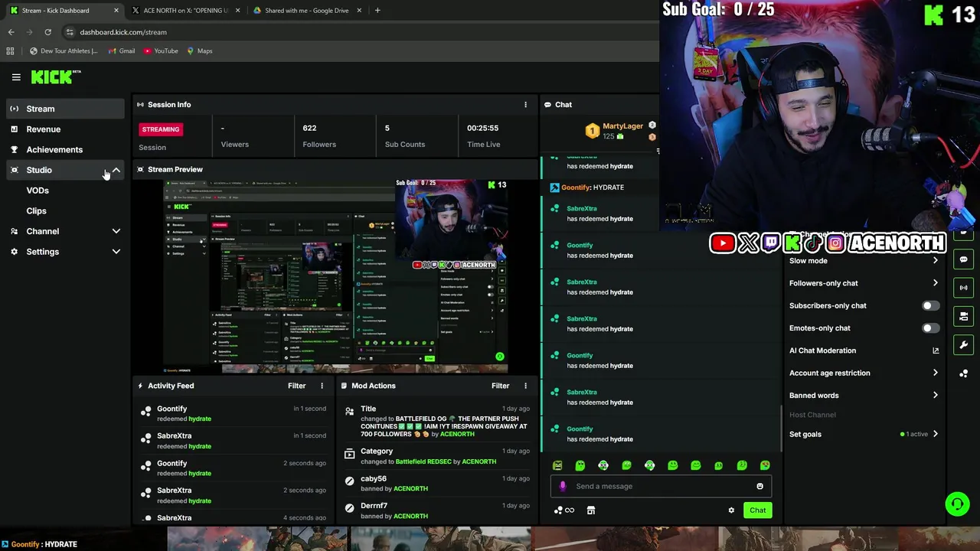Image resolution: width=980 pixels, height=551 pixels.
Task: Open Dew Tour Athletes bookmark
Action: coord(64,51)
